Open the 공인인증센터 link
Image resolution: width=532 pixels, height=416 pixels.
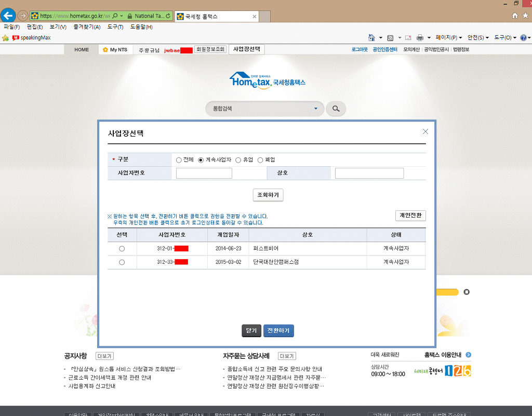click(385, 49)
